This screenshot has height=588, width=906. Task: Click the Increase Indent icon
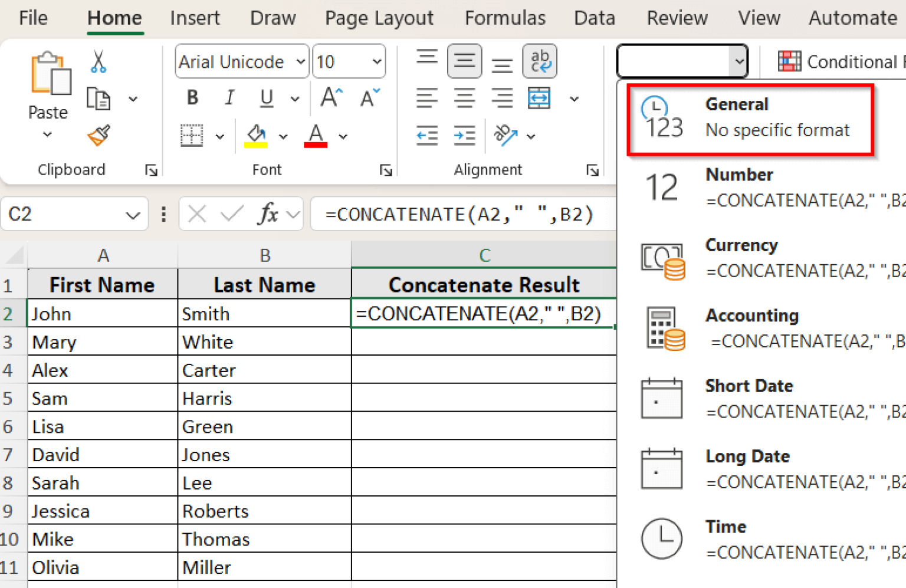coord(465,136)
